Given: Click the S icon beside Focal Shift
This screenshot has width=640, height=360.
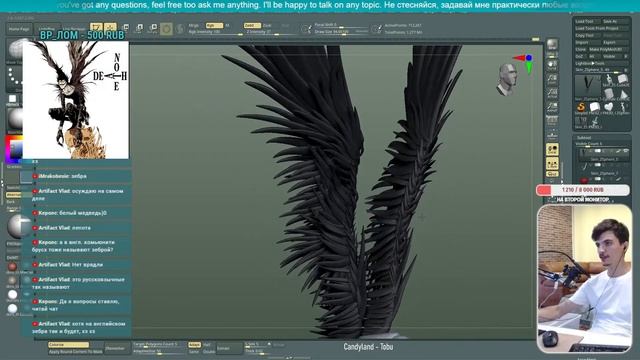Looking at the screenshot, I should (307, 29).
